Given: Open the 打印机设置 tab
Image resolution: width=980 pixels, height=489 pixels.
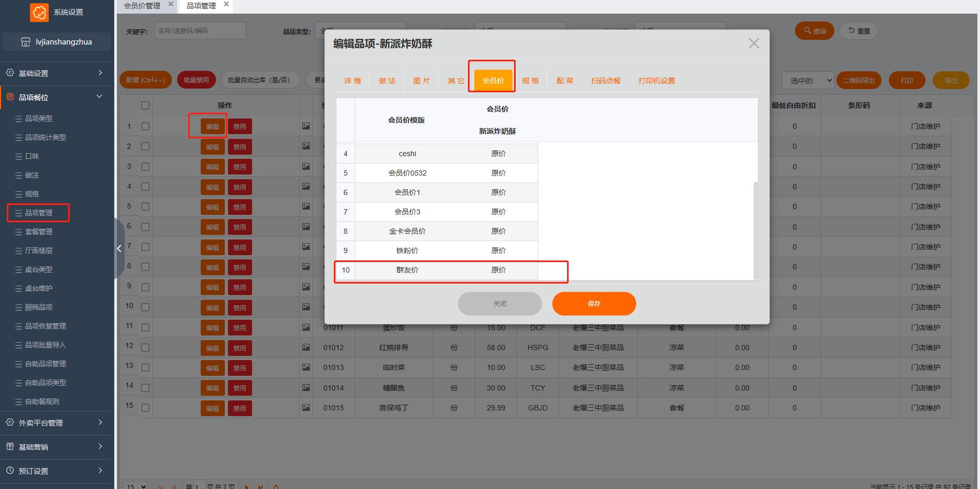Looking at the screenshot, I should (x=657, y=81).
